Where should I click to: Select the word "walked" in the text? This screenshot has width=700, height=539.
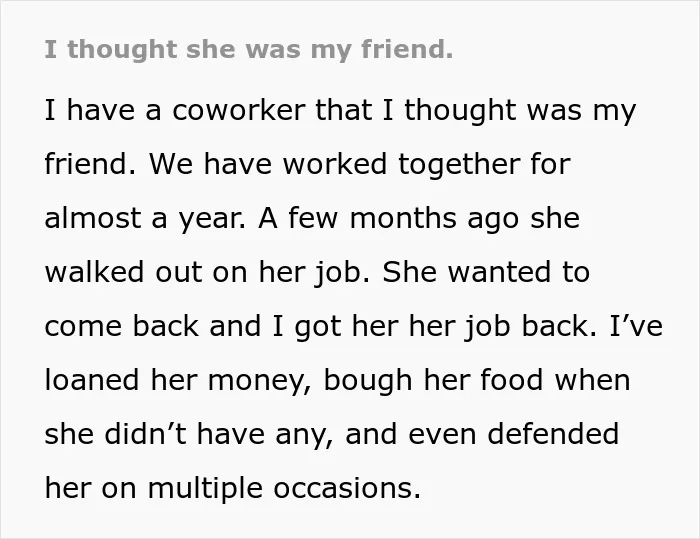point(94,272)
